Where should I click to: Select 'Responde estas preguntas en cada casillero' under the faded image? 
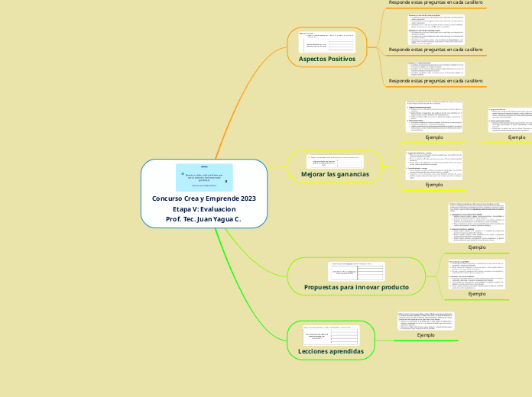(x=436, y=81)
